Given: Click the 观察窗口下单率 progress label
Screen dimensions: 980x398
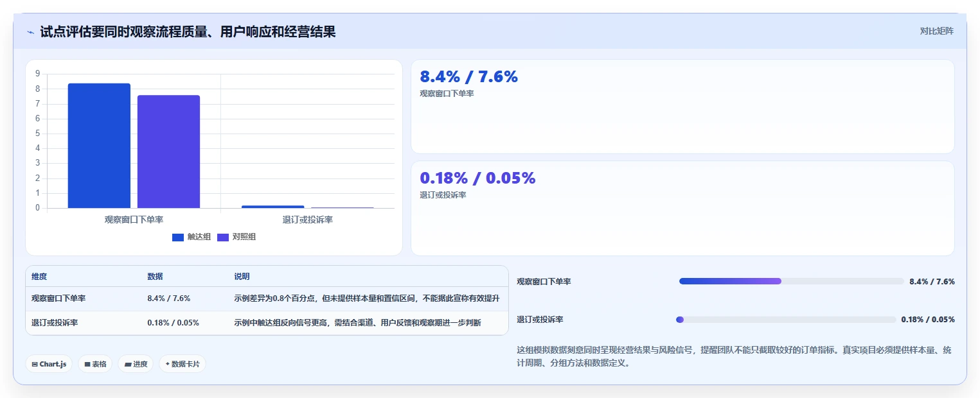Looking at the screenshot, I should pyautogui.click(x=544, y=281).
